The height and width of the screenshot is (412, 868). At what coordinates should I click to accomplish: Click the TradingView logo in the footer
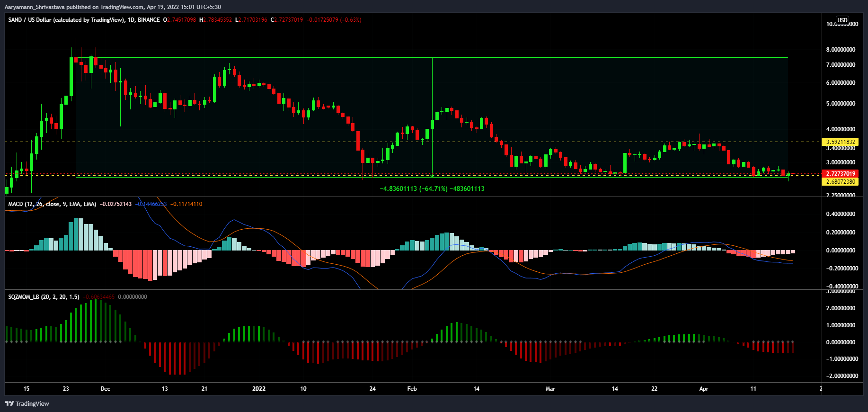(27, 403)
